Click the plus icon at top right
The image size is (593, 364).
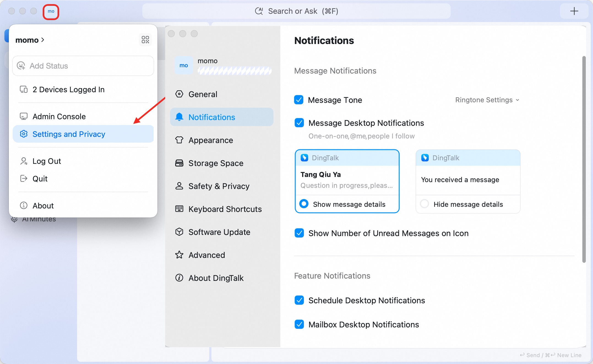(x=574, y=11)
